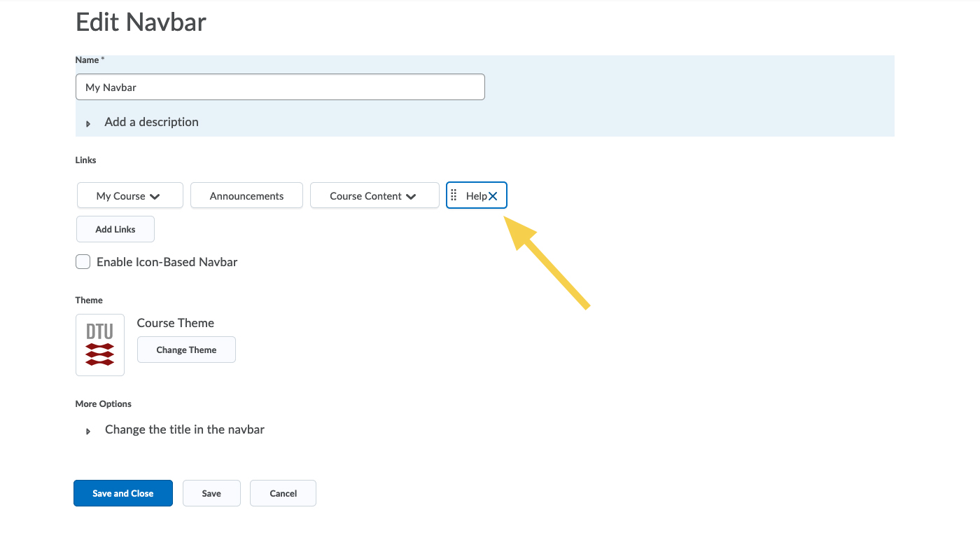Click the Save and Close button
This screenshot has width=980, height=552.
click(123, 493)
